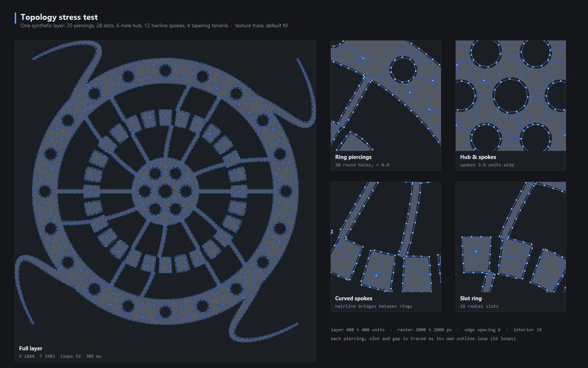Click the 'Ring piercings' caption title
The image size is (588, 368).
pos(353,157)
